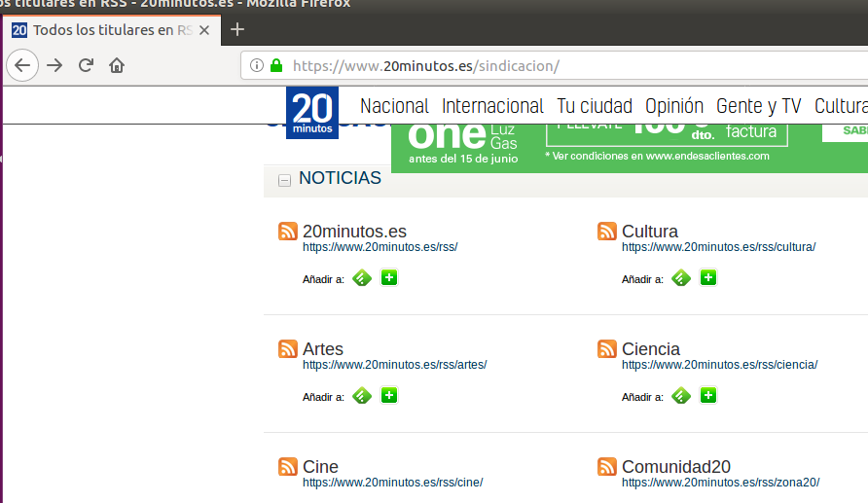Open Gente y TV section
The height and width of the screenshot is (503, 868).
pyautogui.click(x=758, y=106)
